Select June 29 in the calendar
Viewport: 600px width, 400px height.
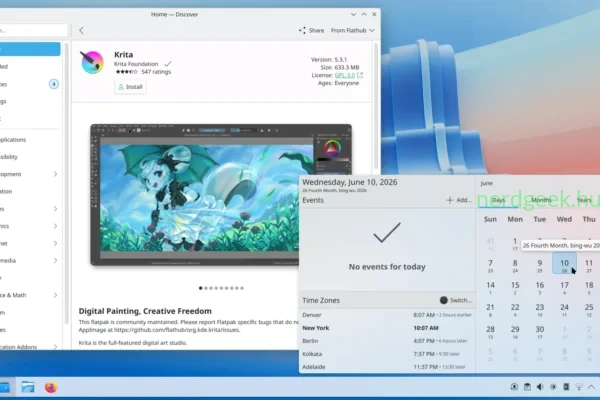coord(515,331)
